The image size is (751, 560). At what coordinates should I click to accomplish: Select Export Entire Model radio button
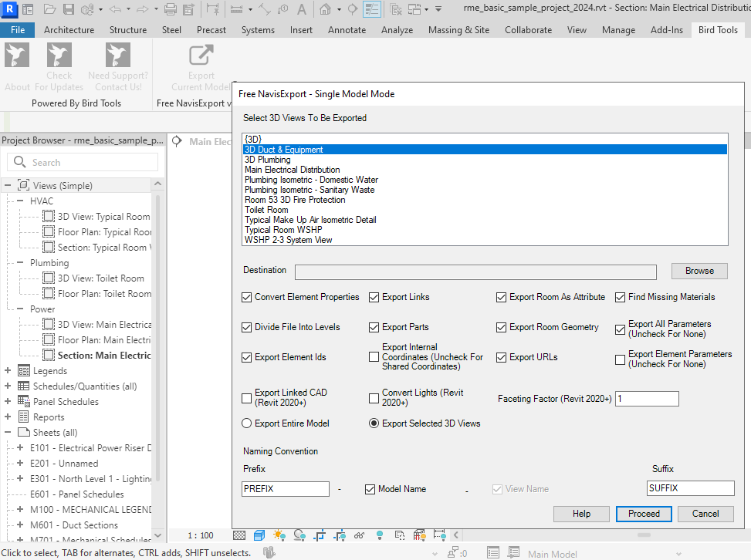247,423
